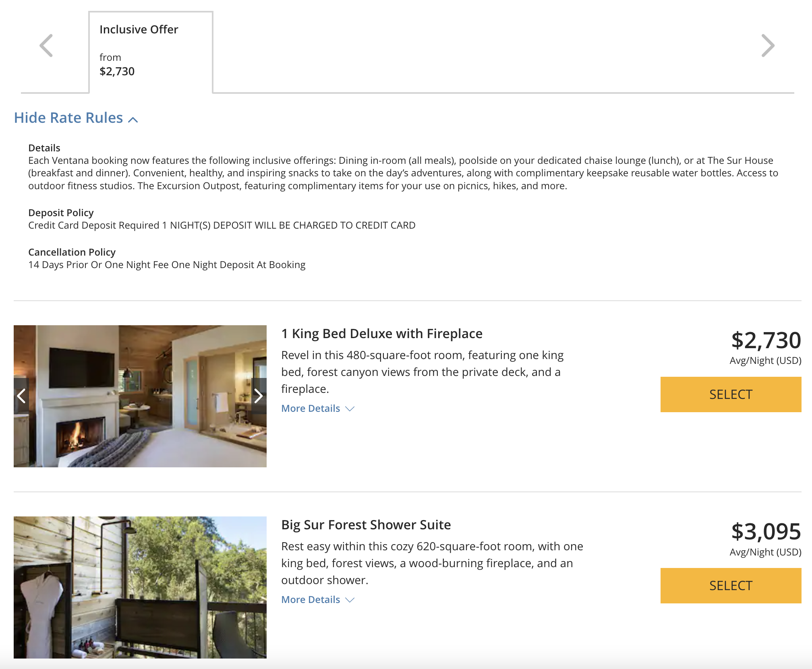Screen dimensions: 812x669
Task: Click the Cancellation Policy heading
Action: (x=72, y=252)
